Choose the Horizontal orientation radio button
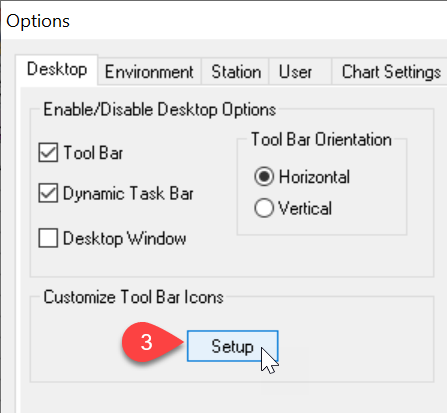 pyautogui.click(x=264, y=176)
